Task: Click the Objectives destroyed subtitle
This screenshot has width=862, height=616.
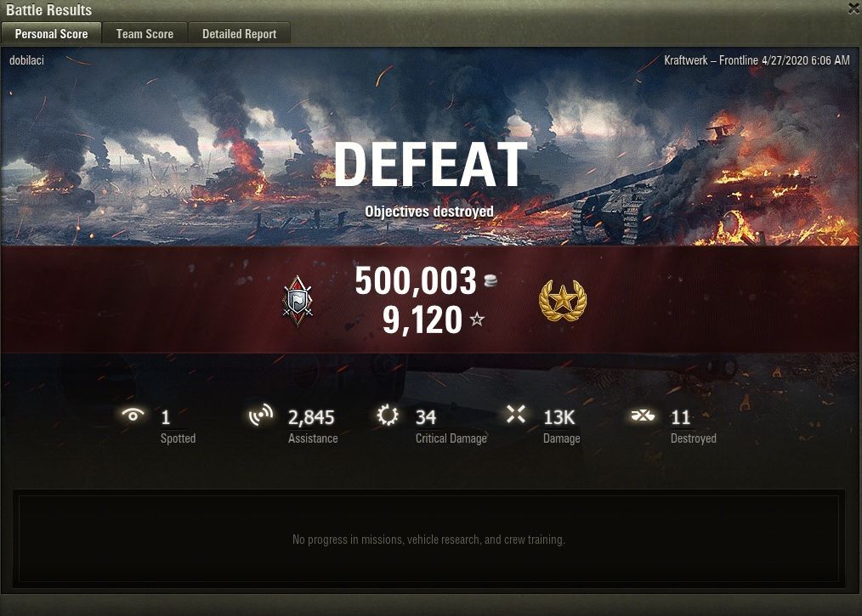Action: click(429, 212)
